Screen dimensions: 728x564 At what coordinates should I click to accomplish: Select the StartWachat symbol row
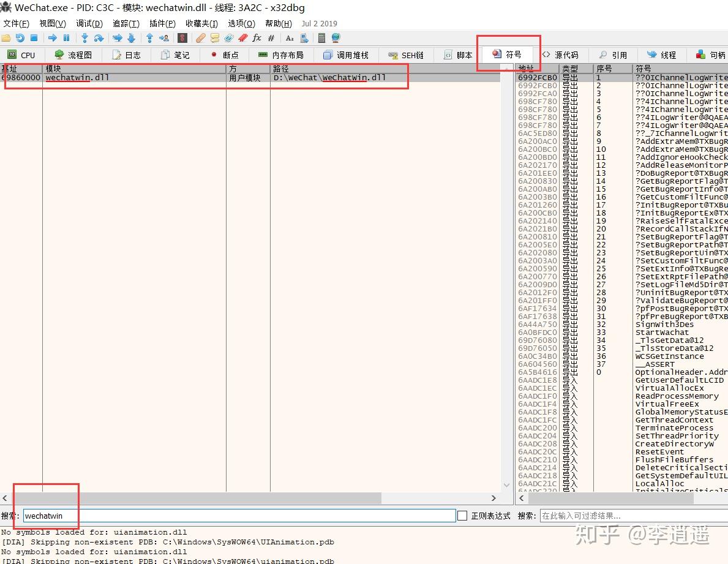621,333
